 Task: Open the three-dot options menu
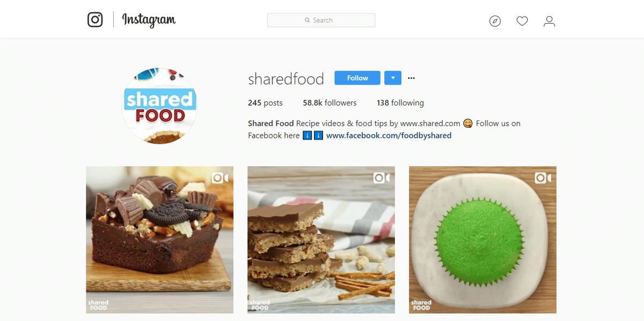(x=411, y=78)
